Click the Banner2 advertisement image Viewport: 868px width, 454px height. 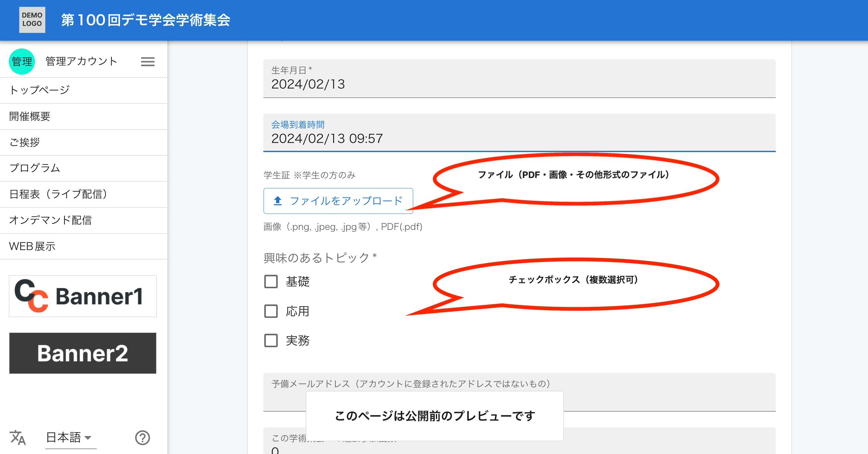click(x=83, y=353)
